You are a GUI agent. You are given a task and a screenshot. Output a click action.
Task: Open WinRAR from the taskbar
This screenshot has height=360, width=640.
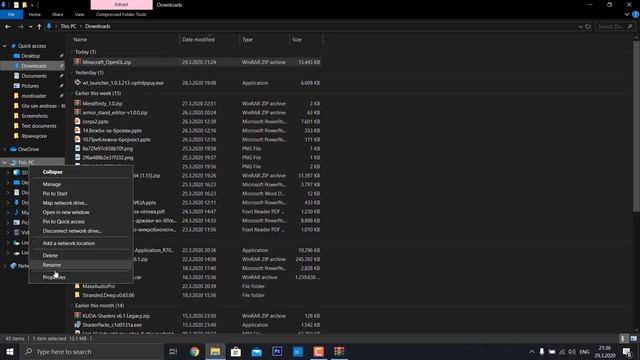click(339, 351)
